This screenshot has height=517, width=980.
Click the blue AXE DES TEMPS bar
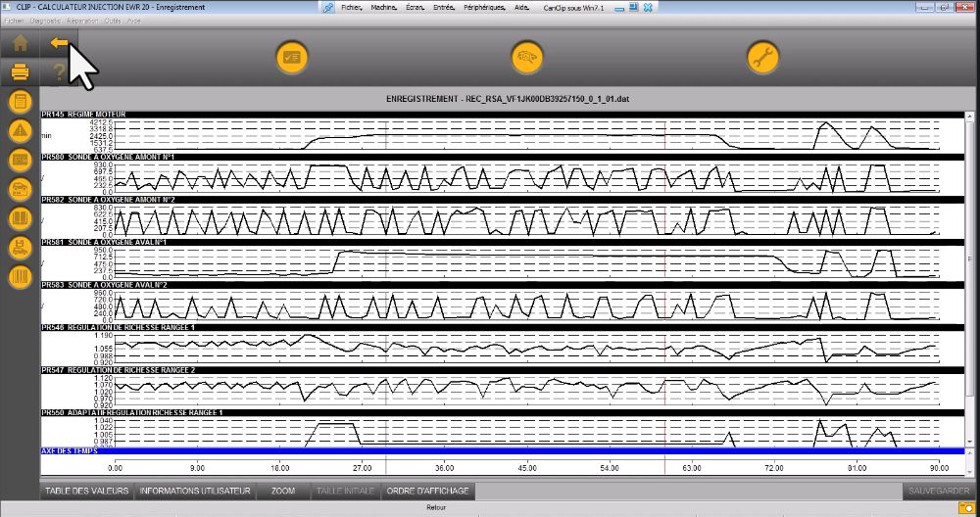(490, 451)
